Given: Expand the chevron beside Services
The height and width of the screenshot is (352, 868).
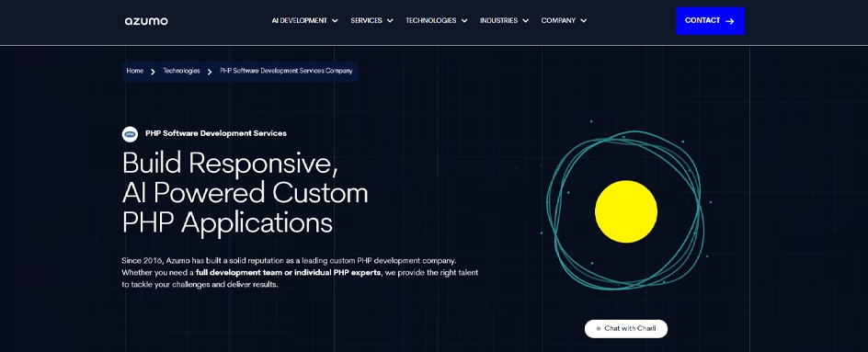Looking at the screenshot, I should click(x=390, y=21).
